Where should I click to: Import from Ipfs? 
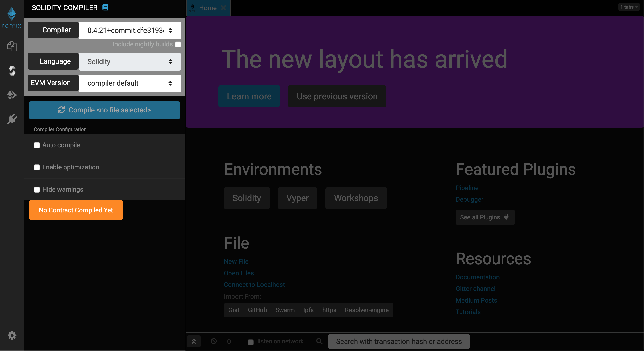308,310
